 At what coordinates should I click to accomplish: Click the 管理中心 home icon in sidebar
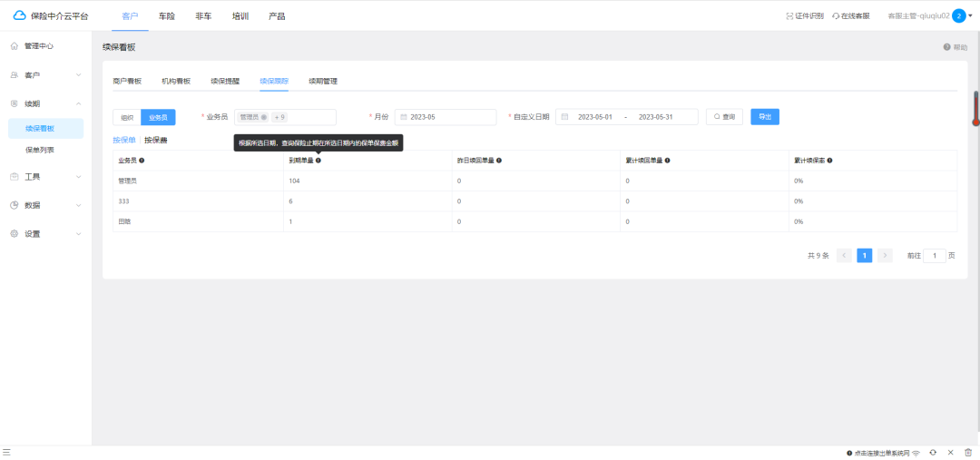click(15, 46)
